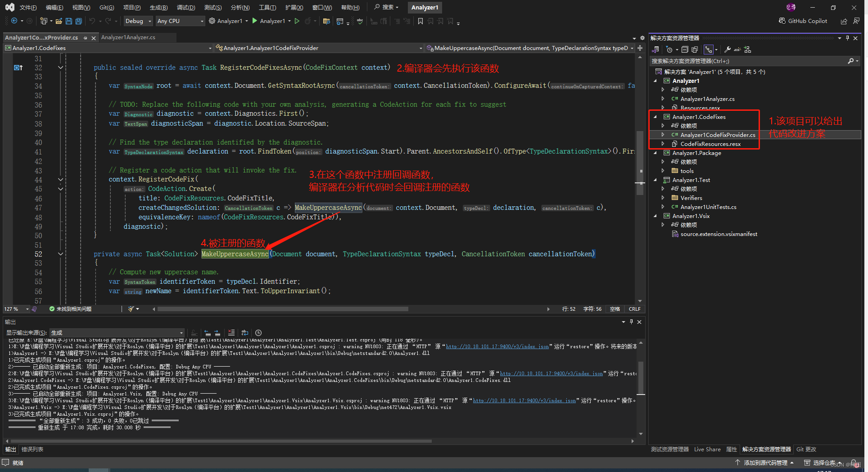Screen dimensions: 868x472
Task: Switch to Git 更改 tab
Action: 806,449
